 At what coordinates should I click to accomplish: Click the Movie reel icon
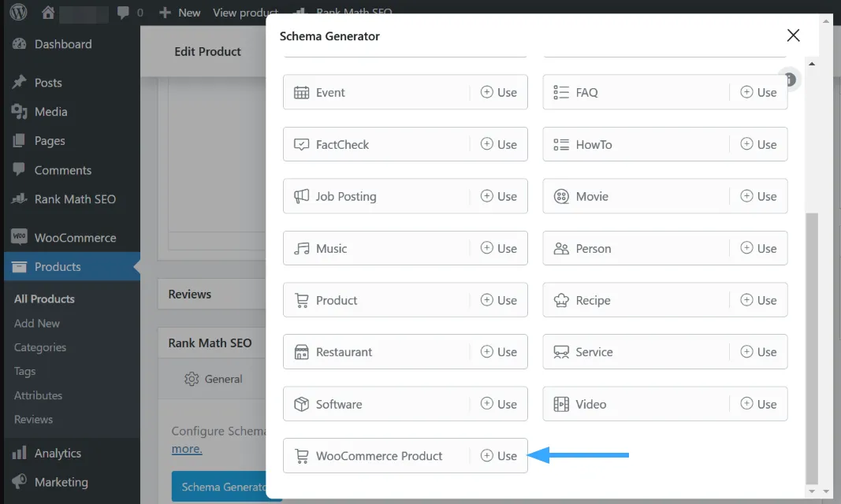pyautogui.click(x=561, y=197)
